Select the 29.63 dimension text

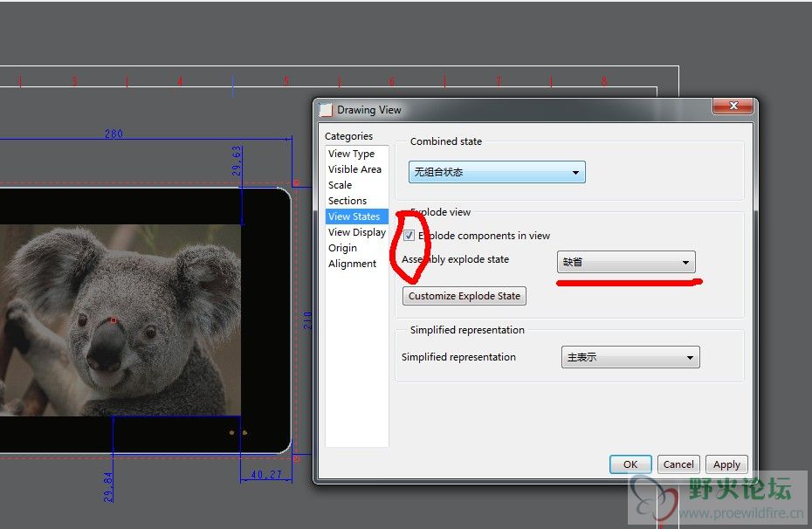pos(237,161)
